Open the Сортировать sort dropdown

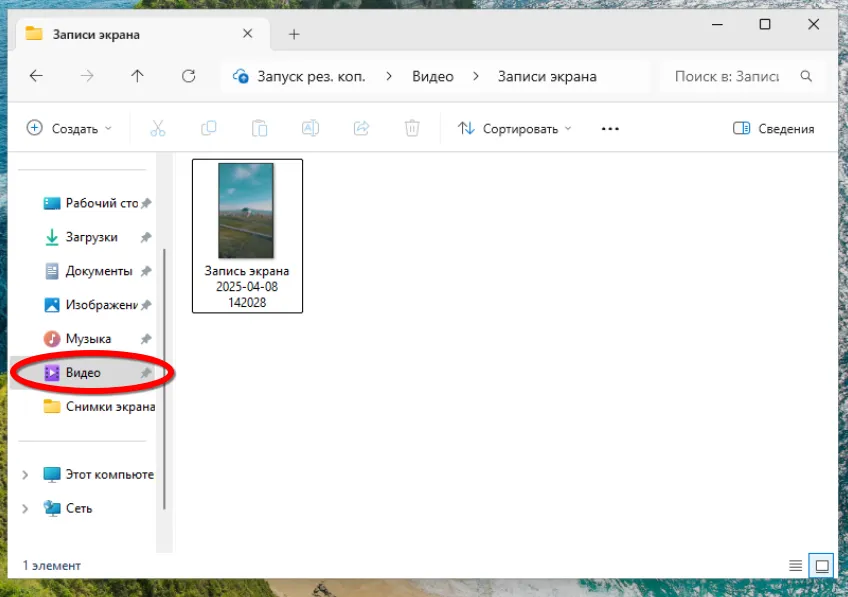pyautogui.click(x=515, y=128)
